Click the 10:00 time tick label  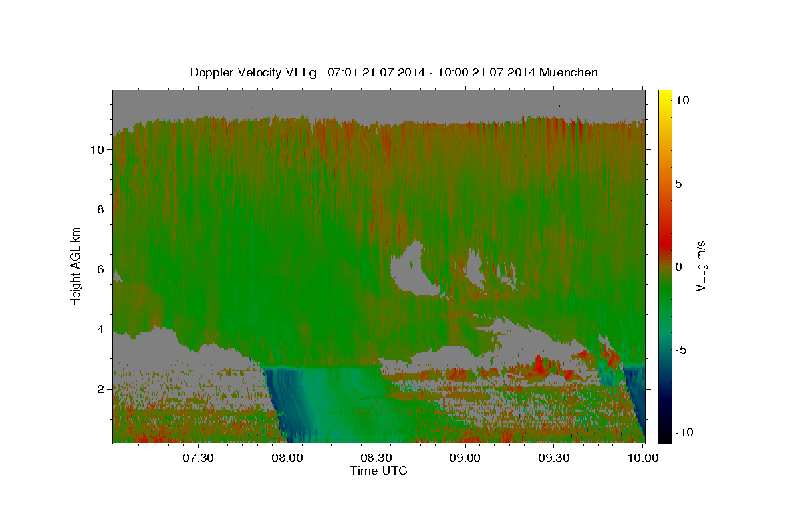(642, 458)
